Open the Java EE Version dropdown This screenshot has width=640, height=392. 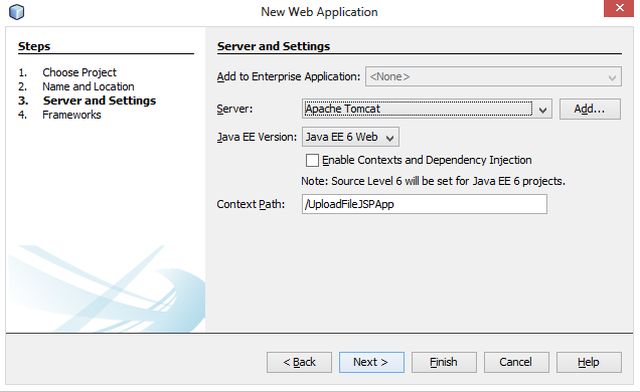351,137
